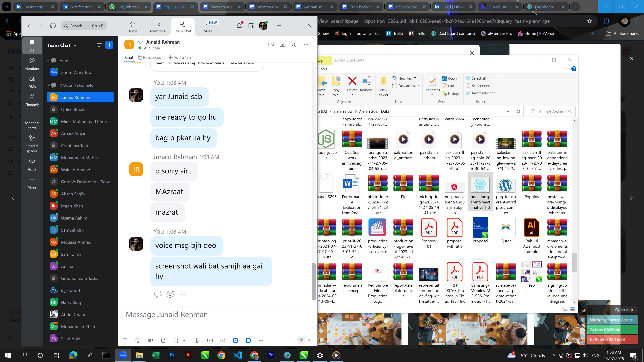Click Open App button on tracker widget

click(x=626, y=310)
